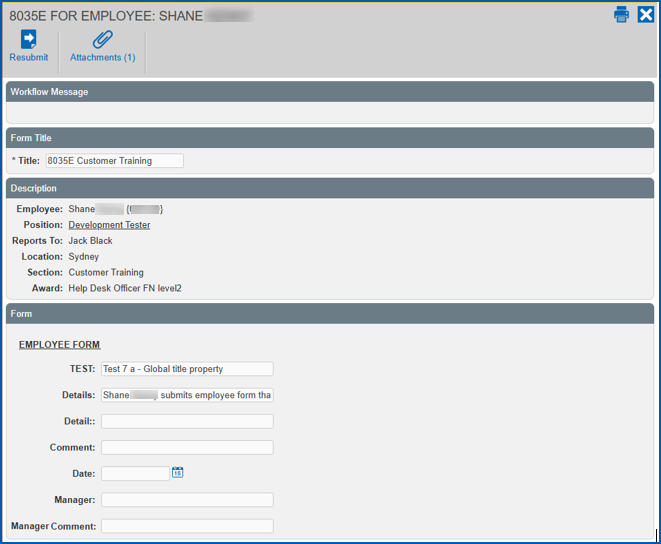Click the Date text input
The height and width of the screenshot is (544, 661).
(x=135, y=474)
